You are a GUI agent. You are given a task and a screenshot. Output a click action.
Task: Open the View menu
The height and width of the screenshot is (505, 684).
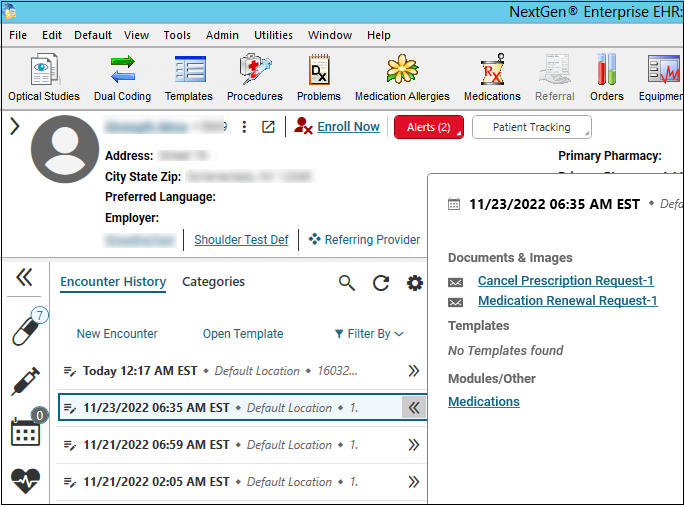pyautogui.click(x=137, y=35)
